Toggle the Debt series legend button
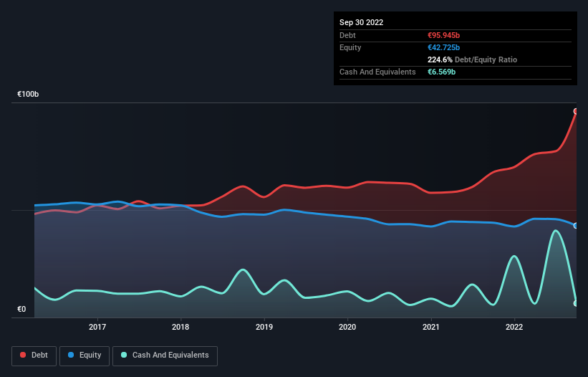Screen dimensions: 588x377 (x=34, y=355)
